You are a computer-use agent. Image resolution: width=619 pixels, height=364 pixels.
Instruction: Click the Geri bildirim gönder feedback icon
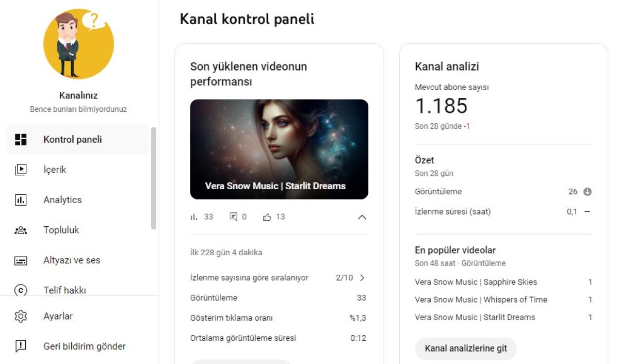click(21, 346)
